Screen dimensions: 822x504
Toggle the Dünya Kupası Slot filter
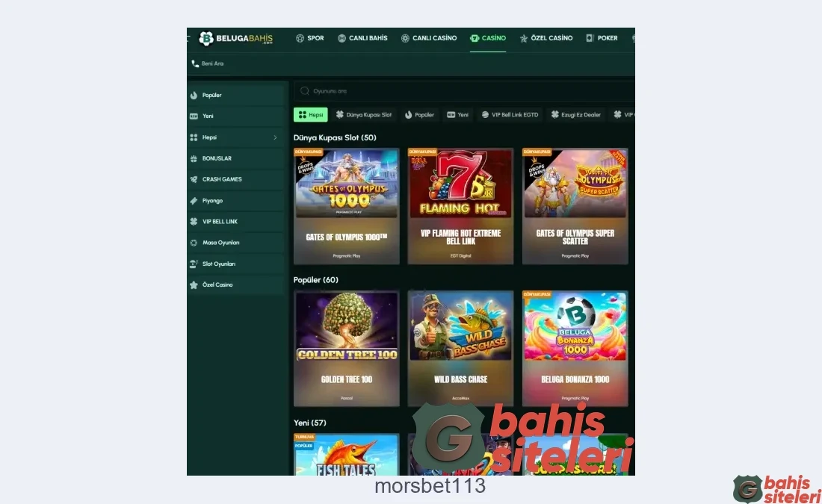pyautogui.click(x=364, y=114)
